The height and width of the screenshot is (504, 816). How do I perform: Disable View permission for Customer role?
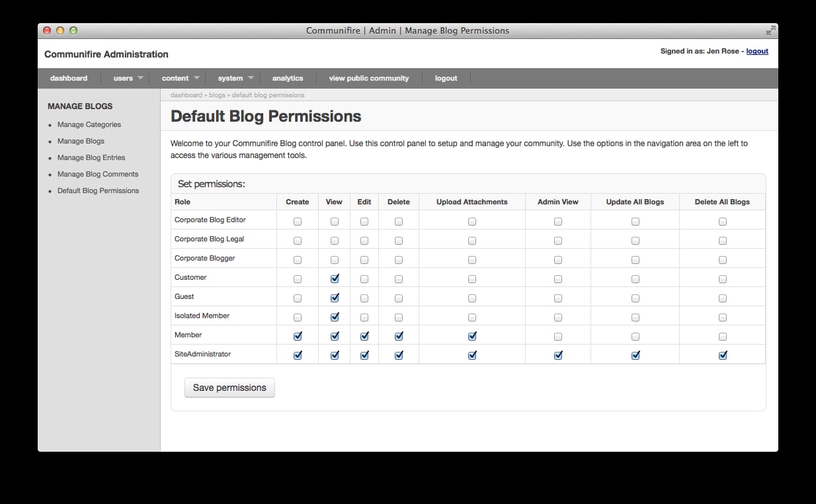(x=334, y=278)
